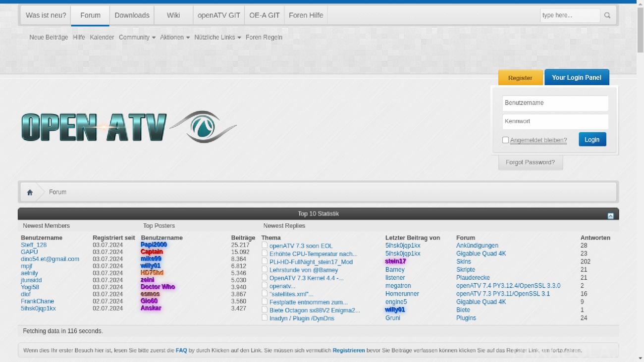This screenshot has width=644, height=362.
Task: Open the Downloads tab
Action: pyautogui.click(x=132, y=15)
